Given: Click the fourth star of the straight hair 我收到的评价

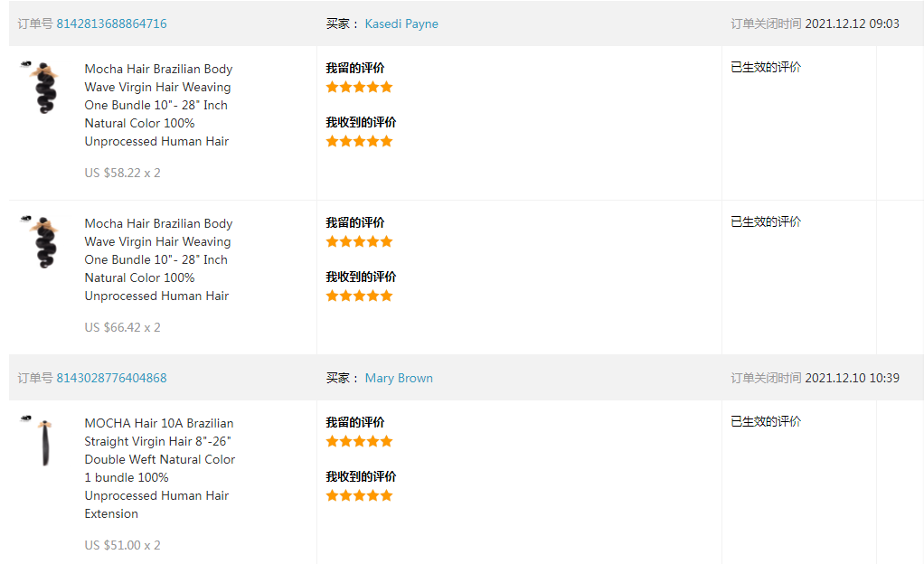Looking at the screenshot, I should (373, 494).
